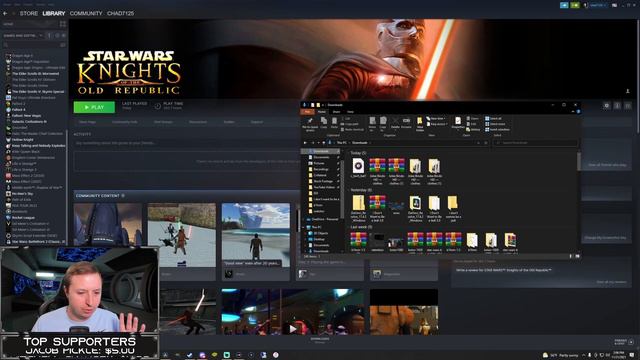Refresh the Downloads folder in Explorer

point(486,143)
